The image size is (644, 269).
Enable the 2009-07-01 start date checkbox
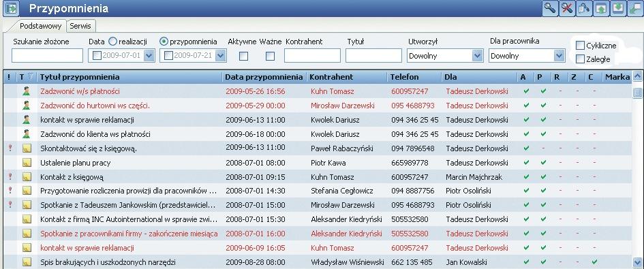[x=97, y=55]
